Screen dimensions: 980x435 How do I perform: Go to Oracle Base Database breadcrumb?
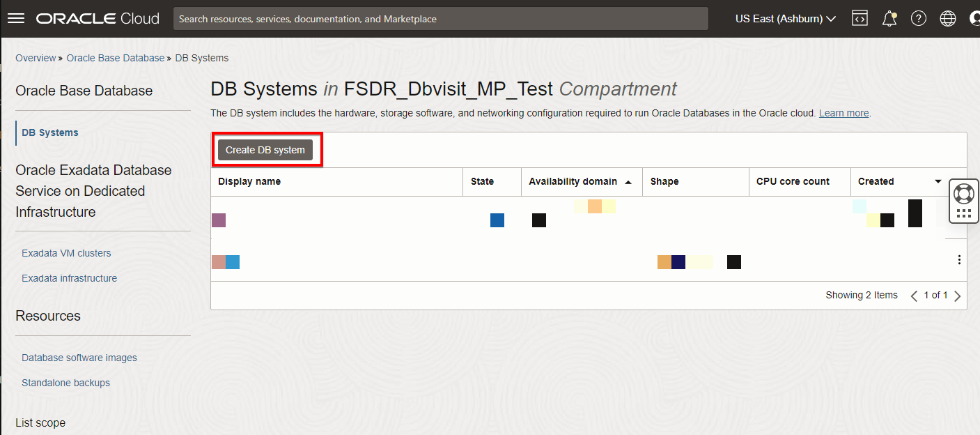coord(116,58)
